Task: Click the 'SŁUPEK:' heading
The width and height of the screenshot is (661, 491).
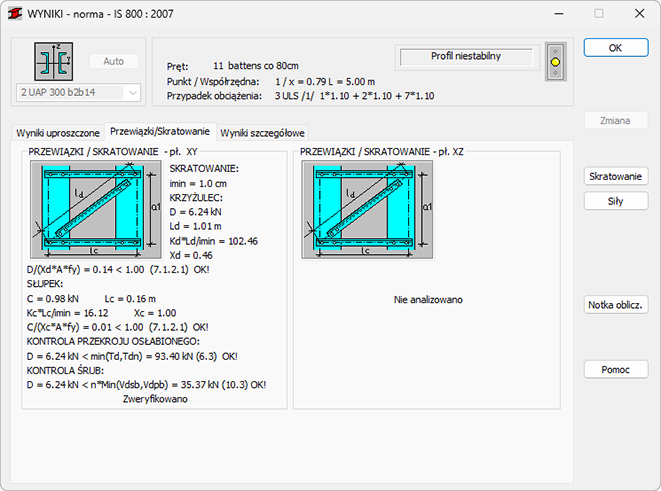Action: (x=45, y=284)
